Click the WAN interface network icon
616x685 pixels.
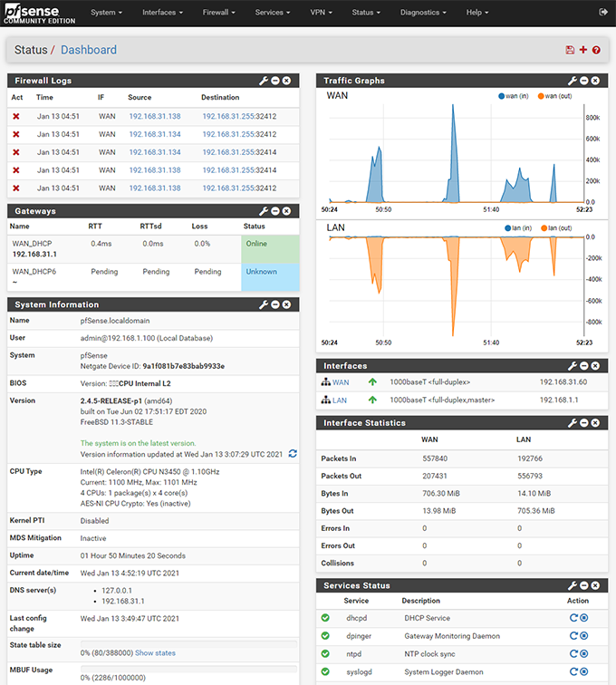pyautogui.click(x=326, y=381)
